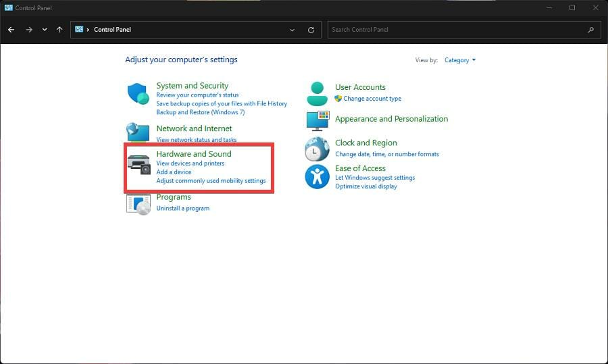Click the shield icon beside Change account type
The image size is (608, 364).
click(338, 99)
